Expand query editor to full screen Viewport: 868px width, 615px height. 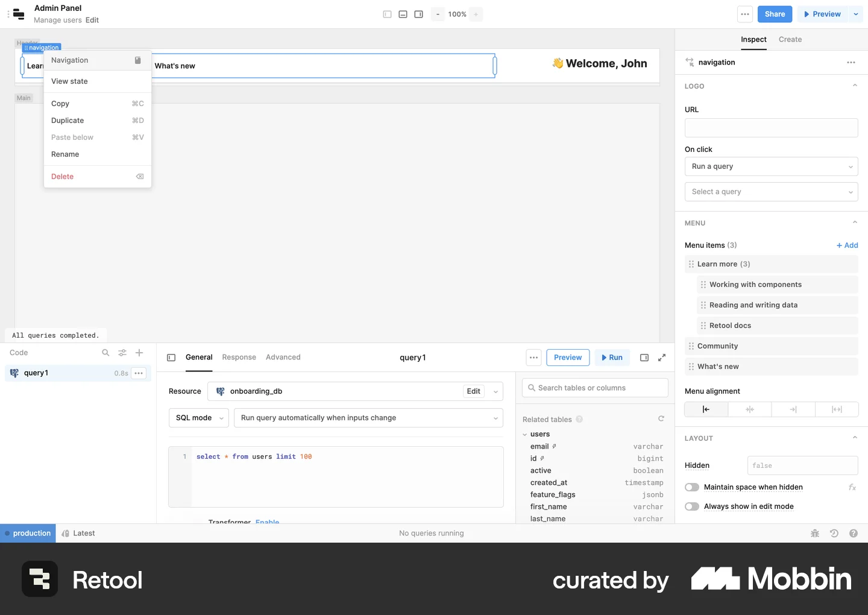[662, 358]
